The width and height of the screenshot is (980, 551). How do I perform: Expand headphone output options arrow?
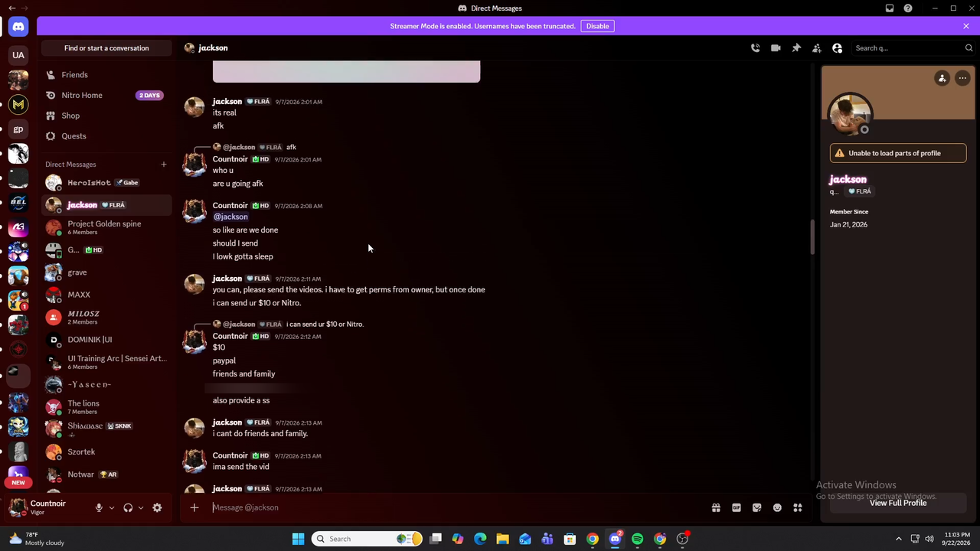(x=141, y=507)
